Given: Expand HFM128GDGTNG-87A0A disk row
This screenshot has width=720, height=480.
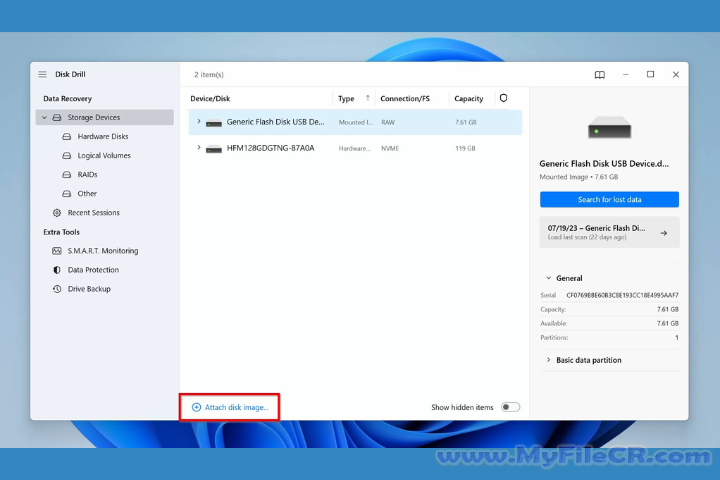Looking at the screenshot, I should (x=199, y=148).
